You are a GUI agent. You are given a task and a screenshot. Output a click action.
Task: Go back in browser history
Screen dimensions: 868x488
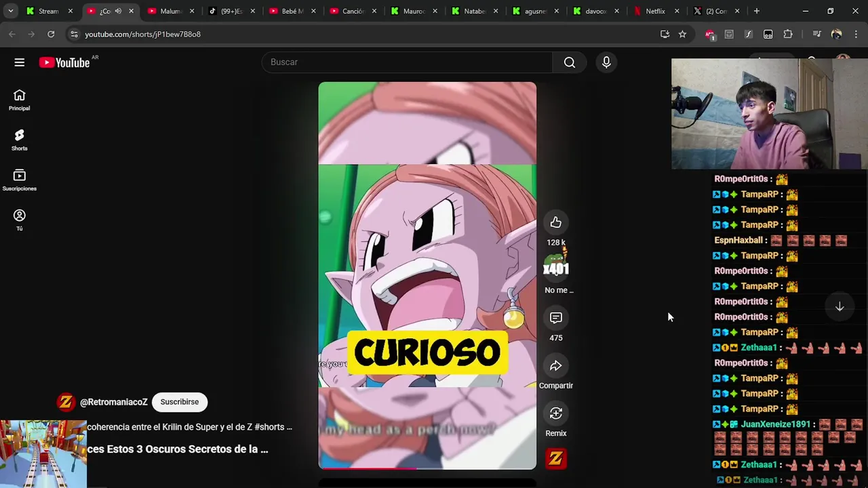(12, 34)
